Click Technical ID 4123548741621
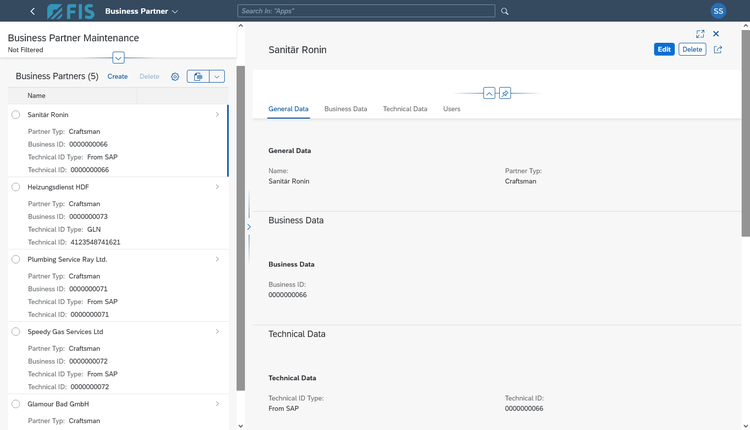The height and width of the screenshot is (430, 750). [96, 243]
